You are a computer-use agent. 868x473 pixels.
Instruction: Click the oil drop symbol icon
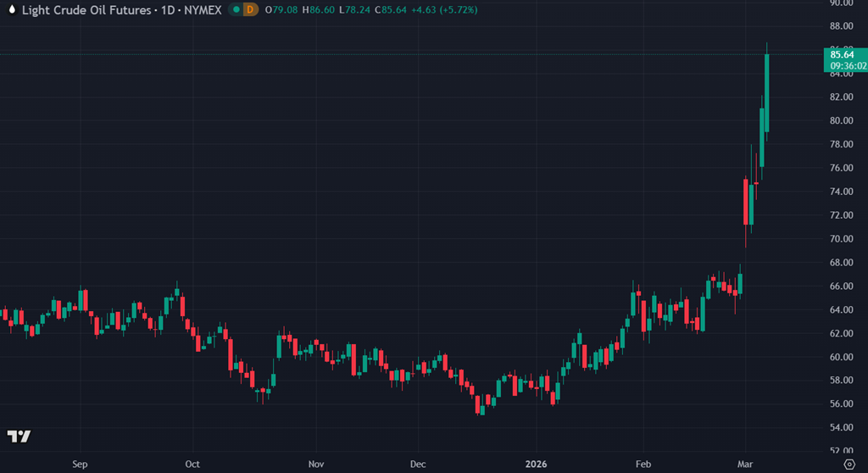(11, 10)
